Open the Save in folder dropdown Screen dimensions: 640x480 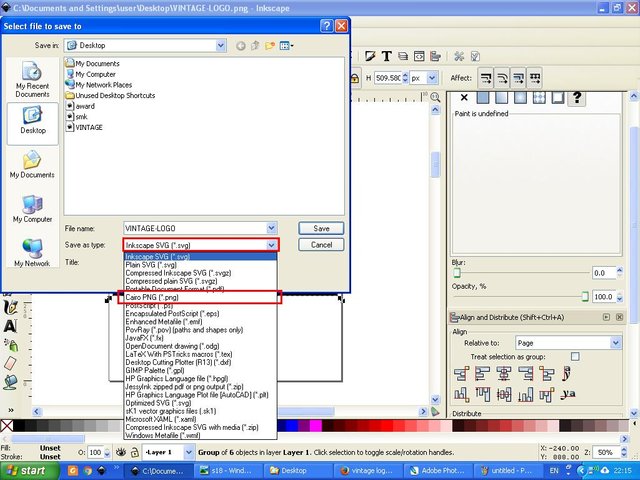pos(220,45)
